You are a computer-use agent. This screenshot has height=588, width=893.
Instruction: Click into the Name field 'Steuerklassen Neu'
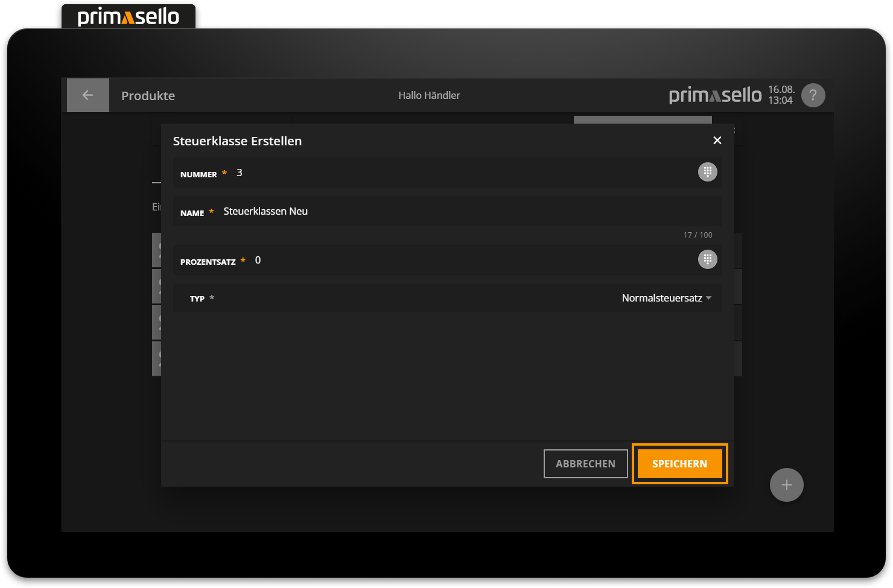(x=459, y=212)
